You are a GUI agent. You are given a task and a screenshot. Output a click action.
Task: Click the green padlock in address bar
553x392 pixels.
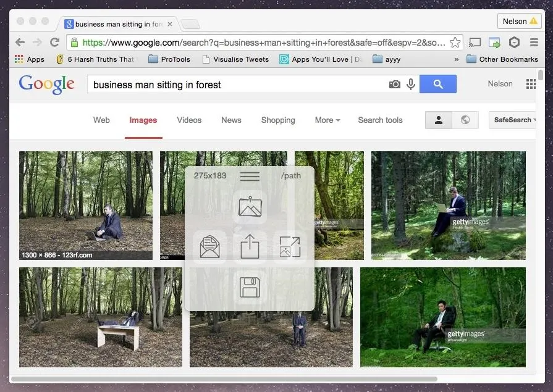(x=74, y=43)
